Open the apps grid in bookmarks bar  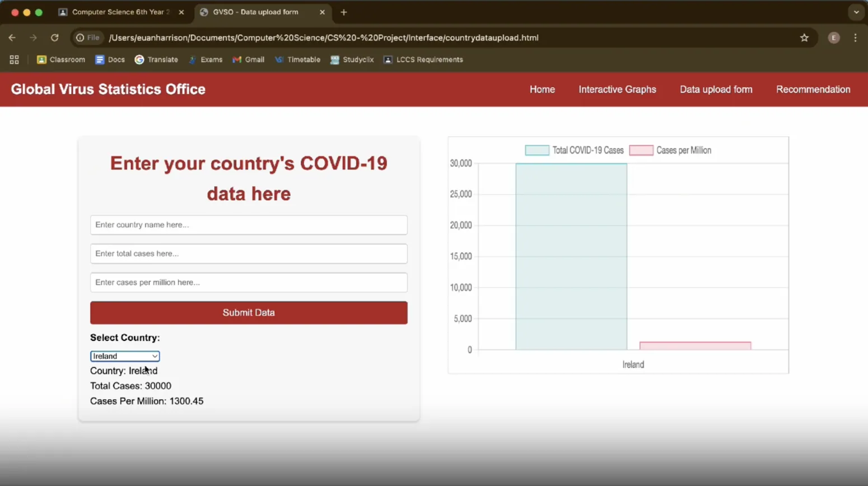click(14, 59)
